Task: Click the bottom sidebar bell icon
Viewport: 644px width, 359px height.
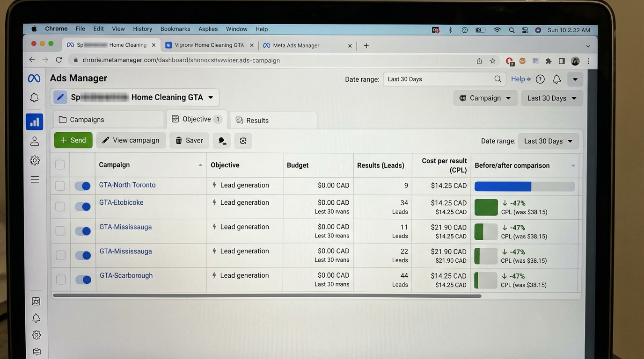Action: pyautogui.click(x=36, y=318)
